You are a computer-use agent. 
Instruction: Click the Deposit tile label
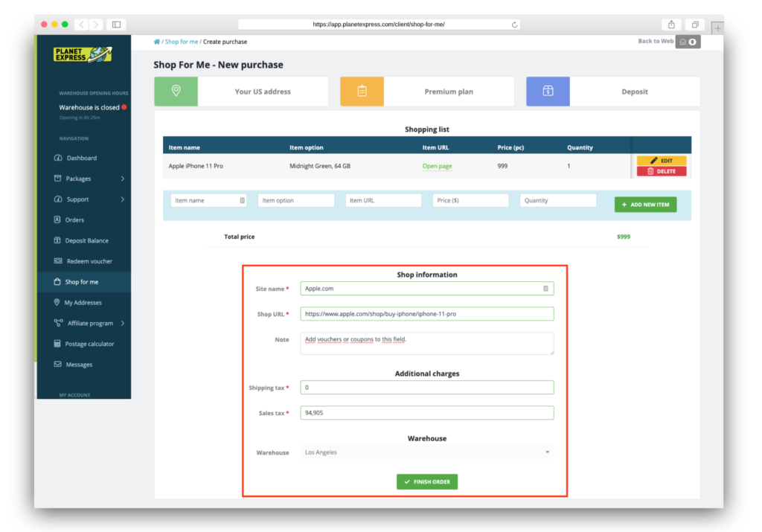635,92
